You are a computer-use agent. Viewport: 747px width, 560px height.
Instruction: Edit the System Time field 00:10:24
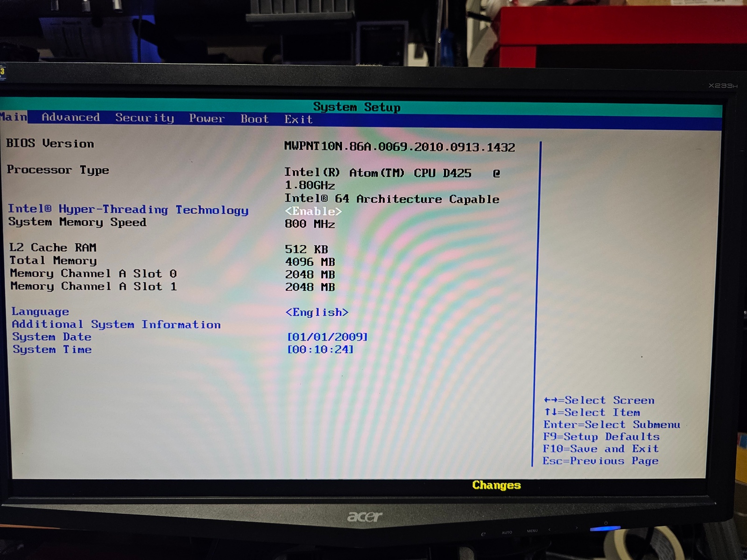pos(320,349)
